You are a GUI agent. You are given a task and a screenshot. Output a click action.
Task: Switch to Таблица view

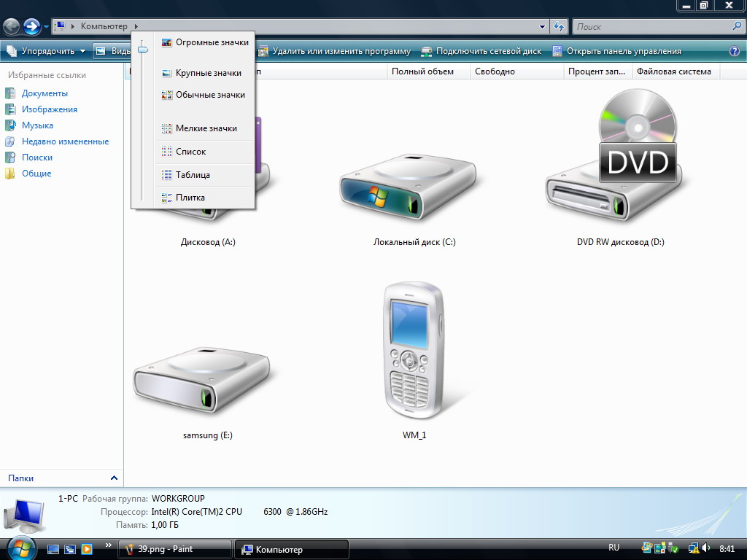[204, 175]
